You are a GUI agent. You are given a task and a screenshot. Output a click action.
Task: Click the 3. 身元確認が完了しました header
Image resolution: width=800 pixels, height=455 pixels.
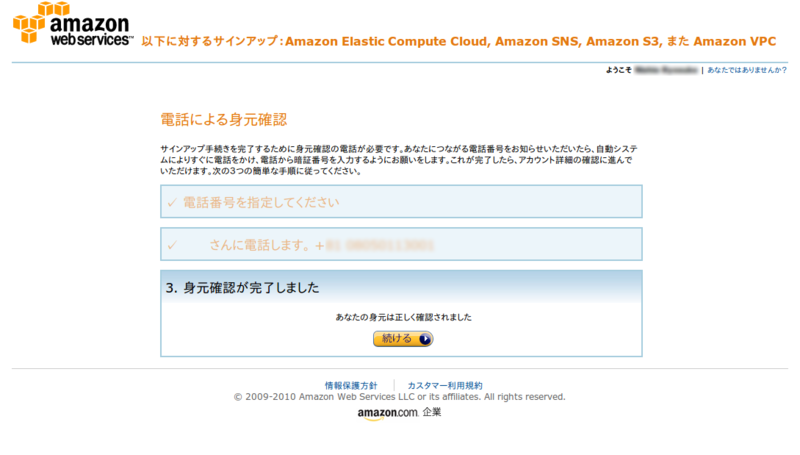click(243, 287)
